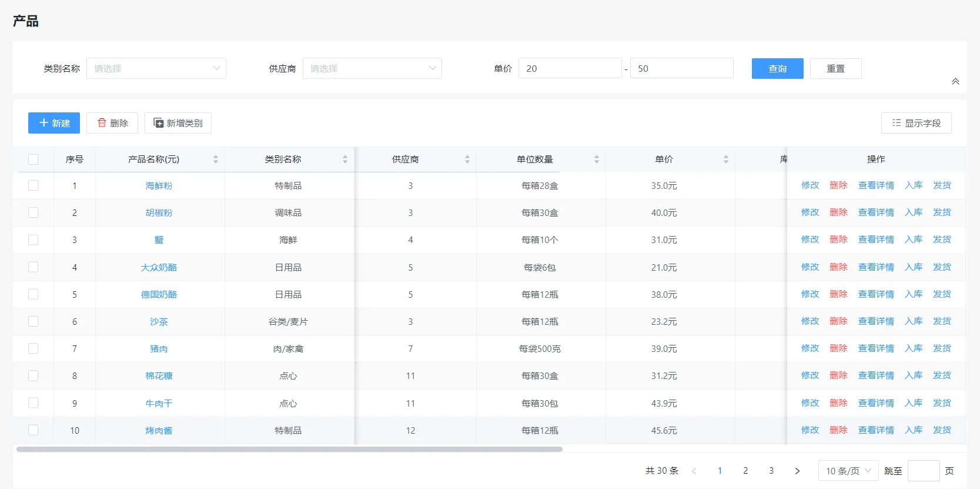Click the horizontal table scrollbar
The image size is (980, 489).
coord(289,449)
